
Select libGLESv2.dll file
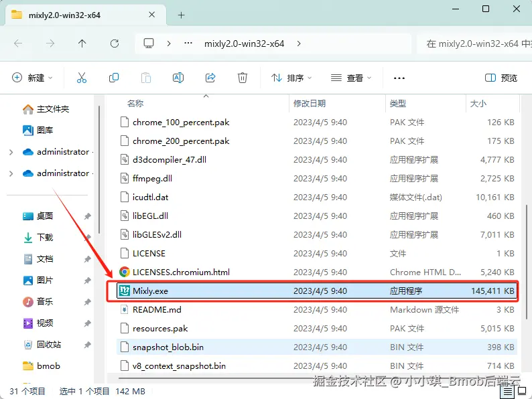[317, 234]
